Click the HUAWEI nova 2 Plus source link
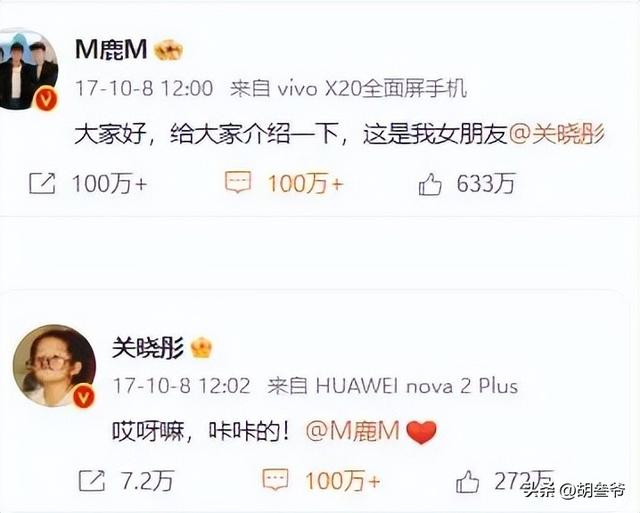Screen dimensions: 640x513 (x=417, y=386)
